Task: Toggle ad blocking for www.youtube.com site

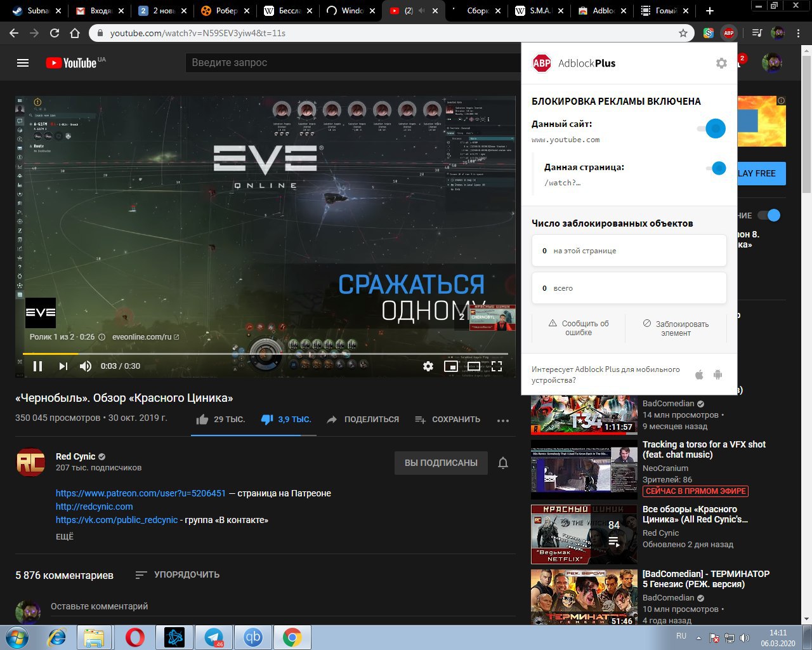Action: 711,128
